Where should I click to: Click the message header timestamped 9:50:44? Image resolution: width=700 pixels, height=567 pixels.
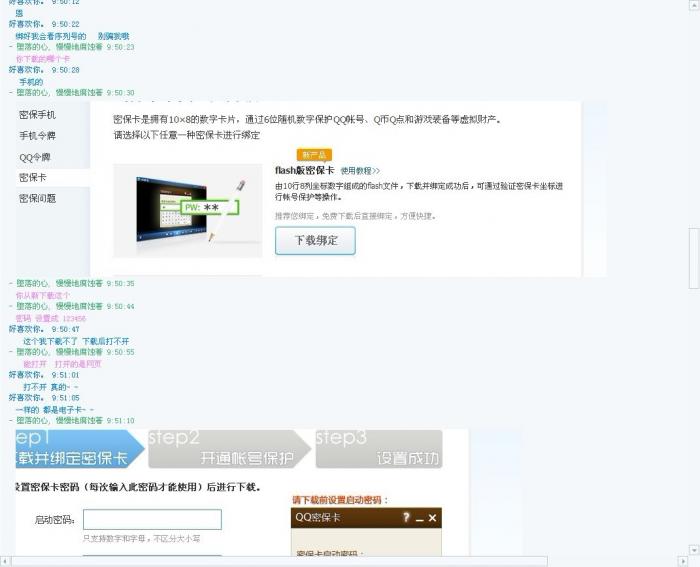[71, 306]
